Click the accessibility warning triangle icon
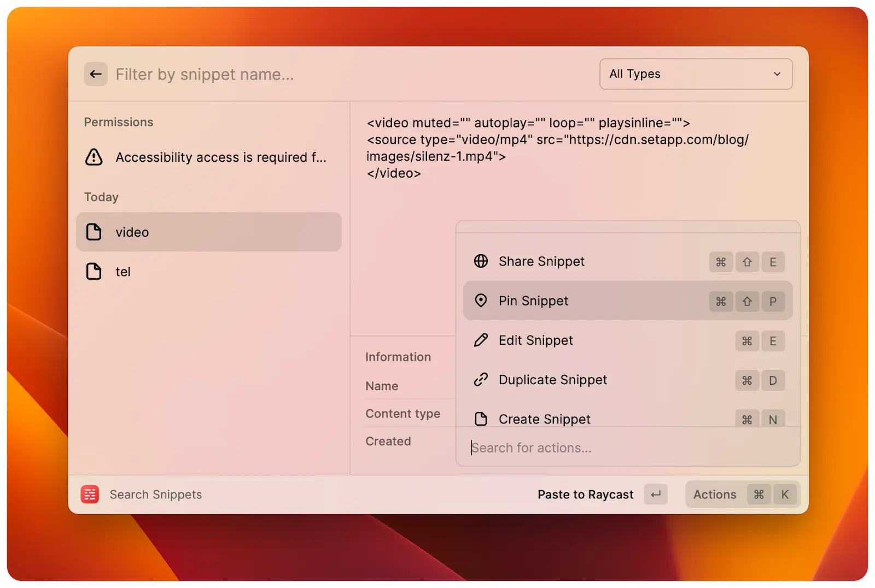 coord(94,157)
